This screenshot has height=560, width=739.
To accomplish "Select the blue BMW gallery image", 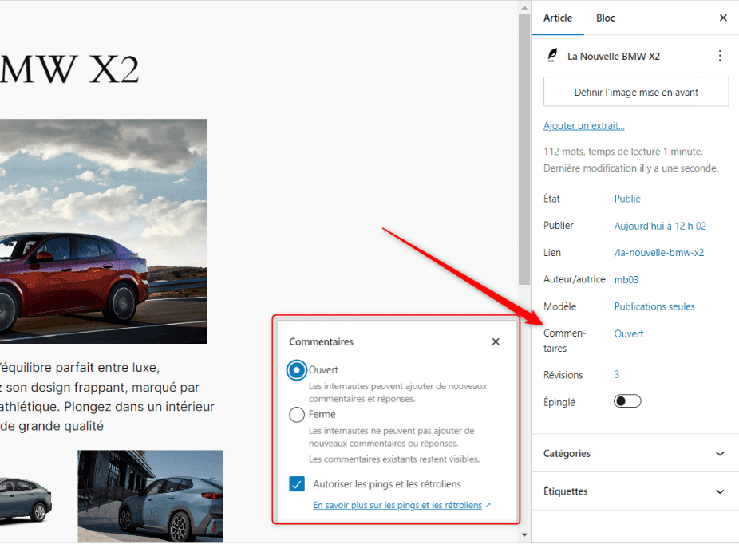I will pyautogui.click(x=150, y=496).
